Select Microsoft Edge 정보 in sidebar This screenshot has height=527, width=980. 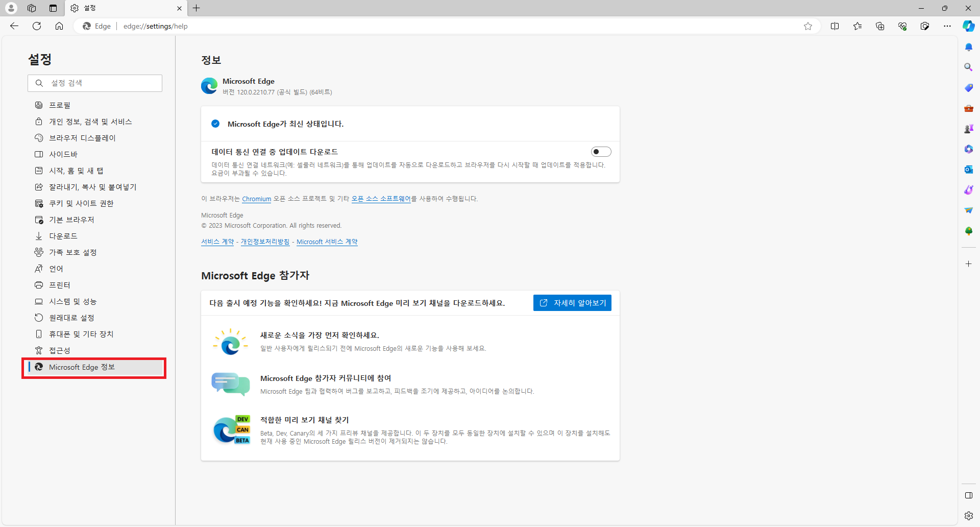pyautogui.click(x=95, y=367)
